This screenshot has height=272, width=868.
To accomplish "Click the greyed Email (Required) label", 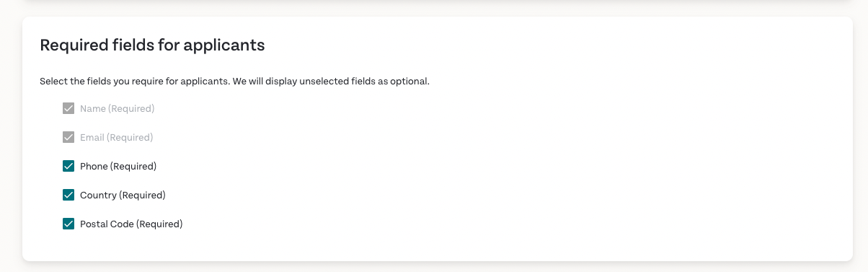I will (117, 137).
